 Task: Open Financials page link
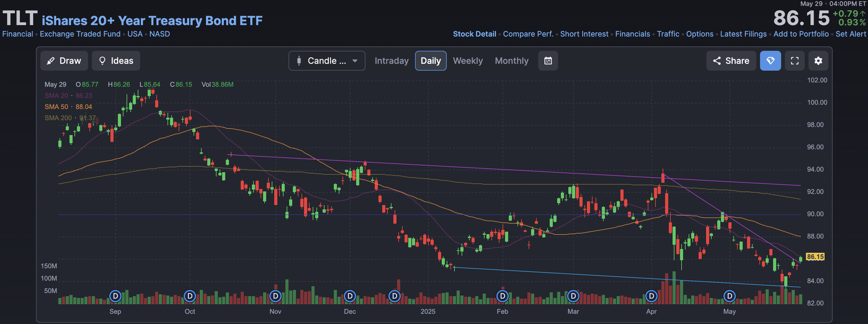[633, 34]
